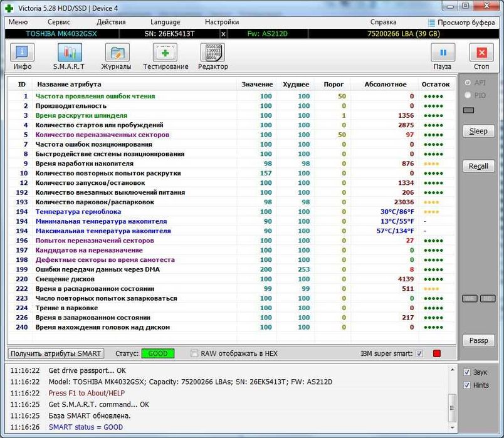This screenshot has height=438, width=504.
Task: Uncheck the Звук sound checkbox
Action: [467, 372]
